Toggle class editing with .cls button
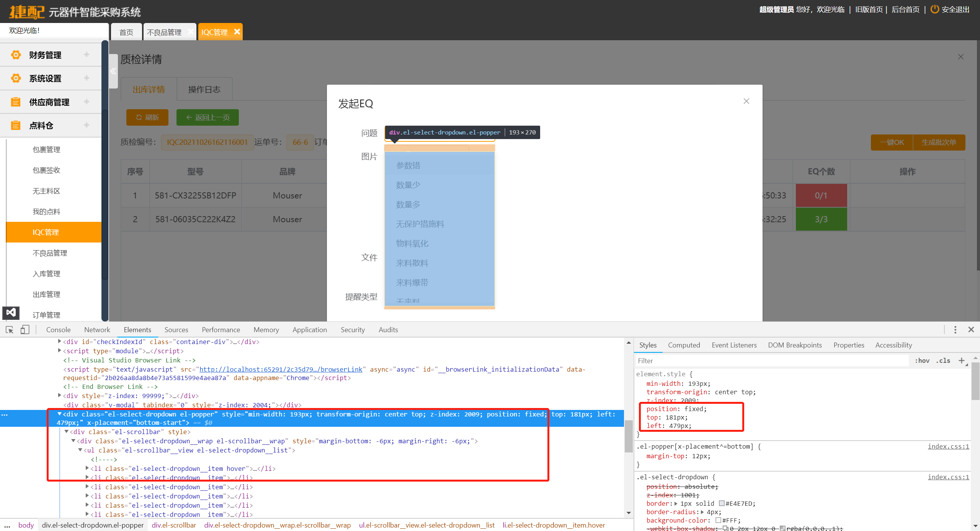The width and height of the screenshot is (980, 531). pyautogui.click(x=943, y=361)
